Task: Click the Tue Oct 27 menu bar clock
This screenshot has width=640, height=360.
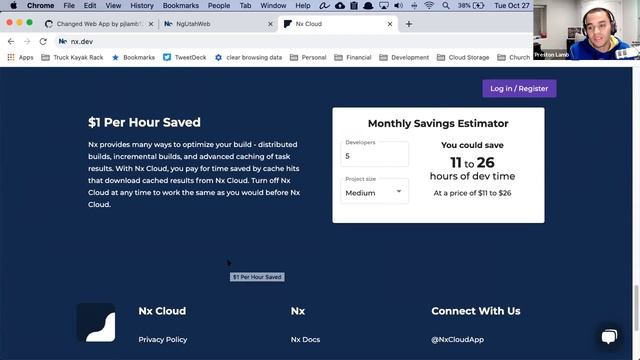Action: click(511, 5)
